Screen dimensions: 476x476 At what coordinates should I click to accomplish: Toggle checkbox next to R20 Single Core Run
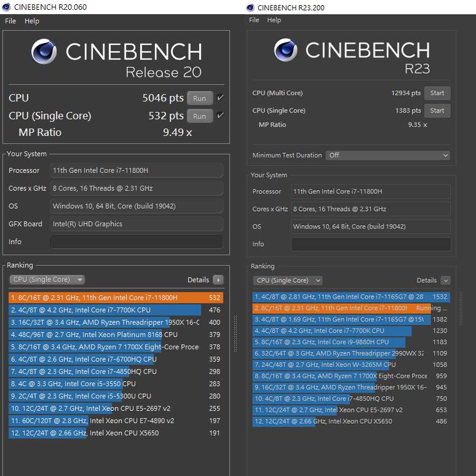[x=220, y=115]
